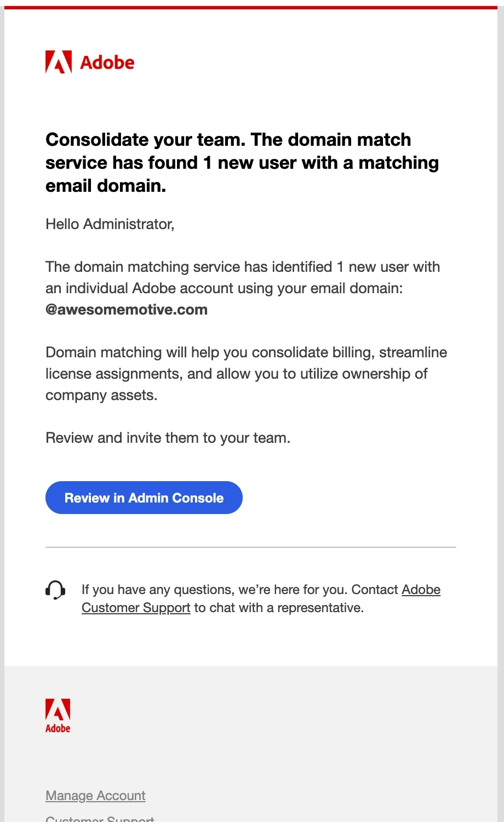
Task: Open the Manage Account link
Action: [95, 795]
